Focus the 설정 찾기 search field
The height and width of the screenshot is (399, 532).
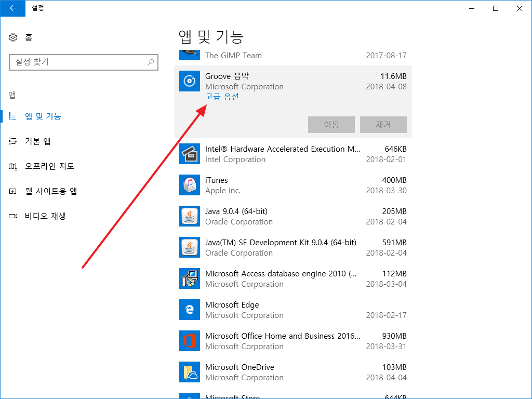click(x=84, y=62)
